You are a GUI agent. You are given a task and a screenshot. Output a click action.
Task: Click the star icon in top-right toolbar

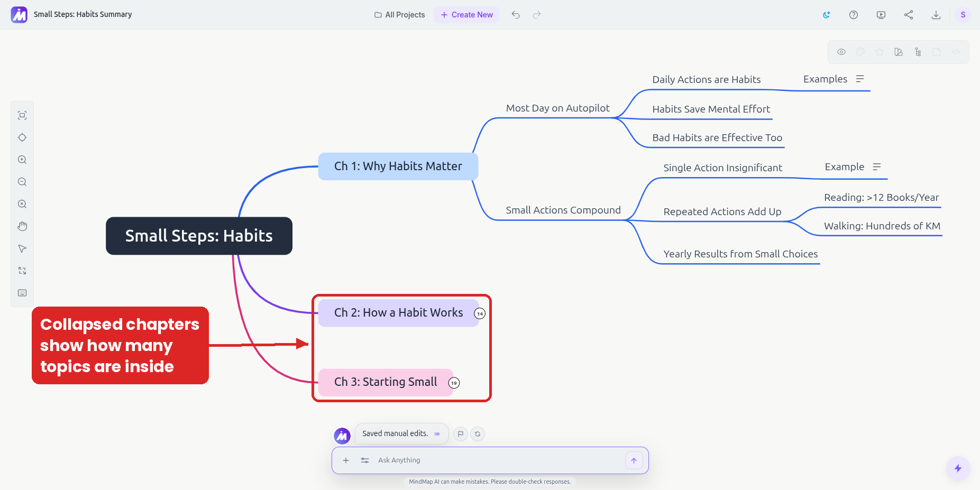tap(880, 52)
